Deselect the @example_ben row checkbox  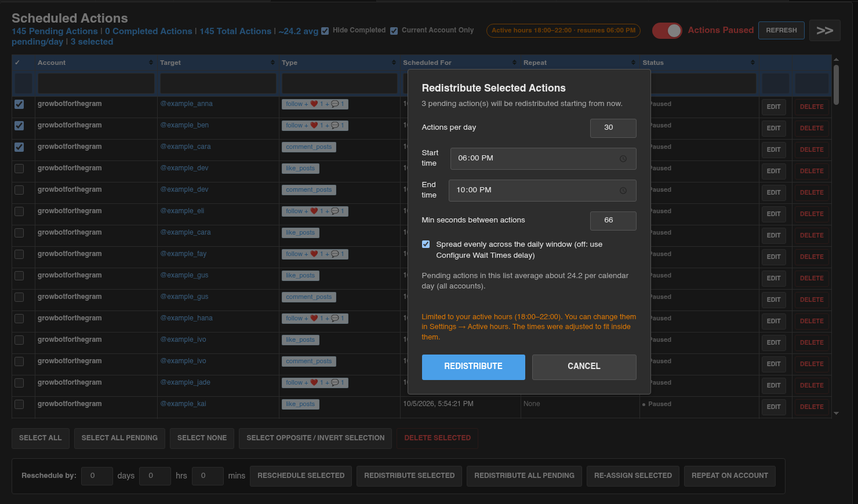[x=19, y=126]
